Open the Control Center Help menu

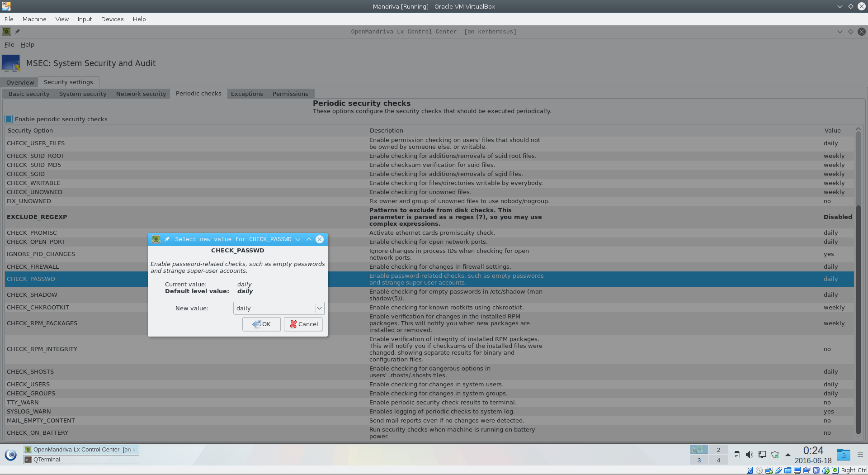point(28,44)
